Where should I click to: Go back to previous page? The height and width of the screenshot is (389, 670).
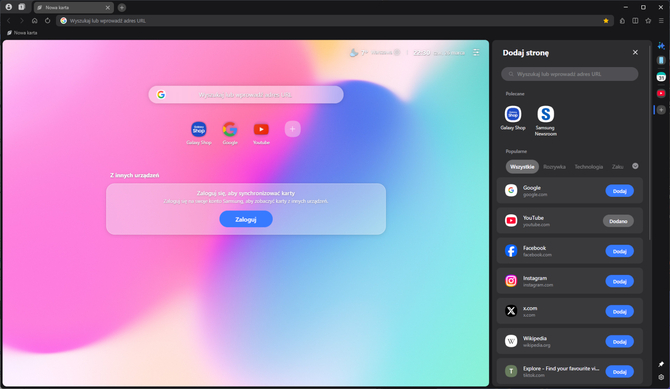(9, 21)
